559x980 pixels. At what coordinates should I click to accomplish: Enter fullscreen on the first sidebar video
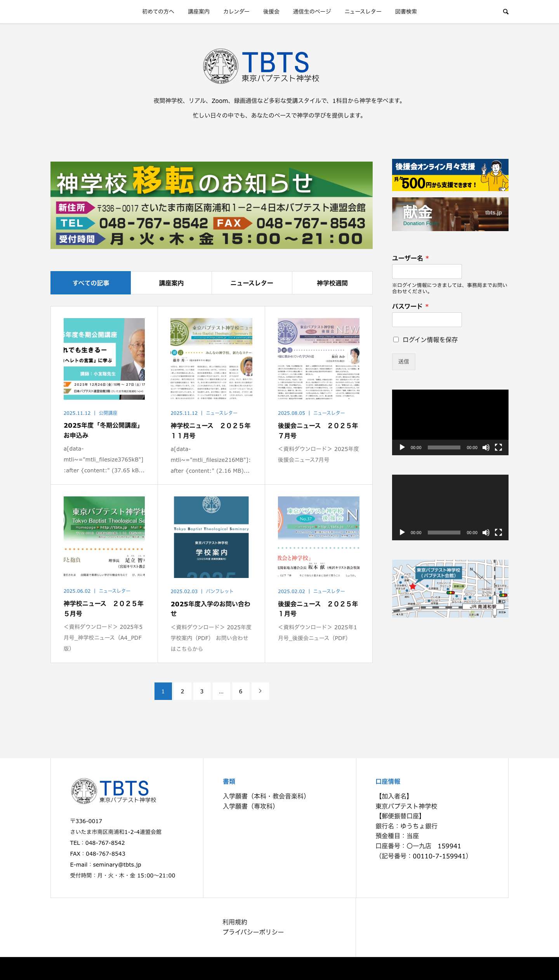pyautogui.click(x=498, y=447)
